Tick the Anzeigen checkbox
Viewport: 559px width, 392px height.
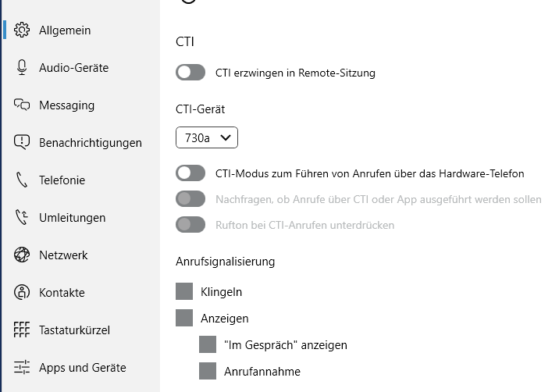click(184, 318)
